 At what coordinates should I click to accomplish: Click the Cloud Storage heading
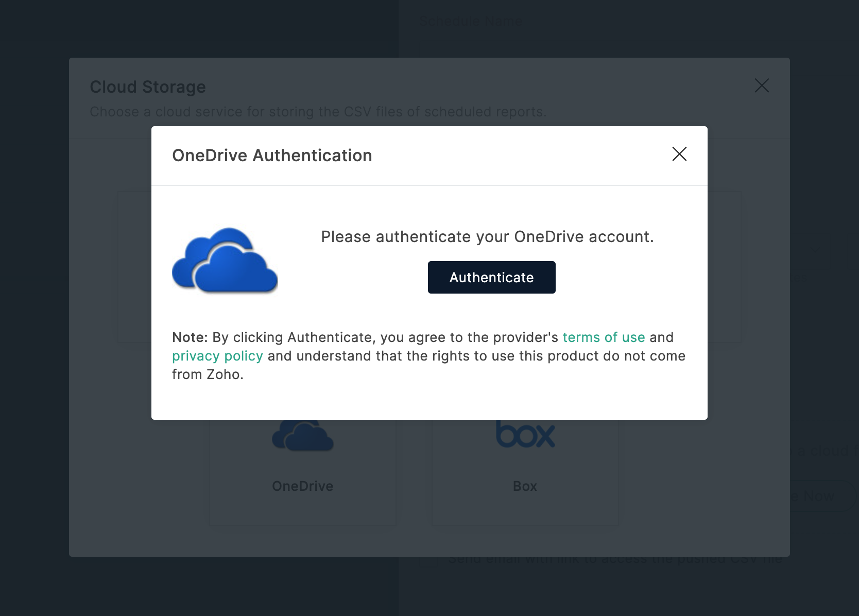click(x=148, y=87)
